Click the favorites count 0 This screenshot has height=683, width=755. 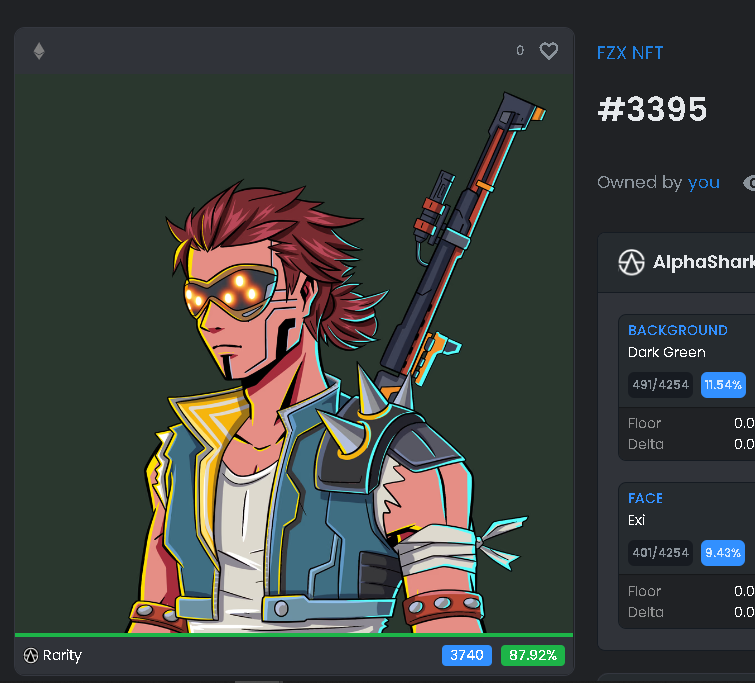pyautogui.click(x=520, y=51)
